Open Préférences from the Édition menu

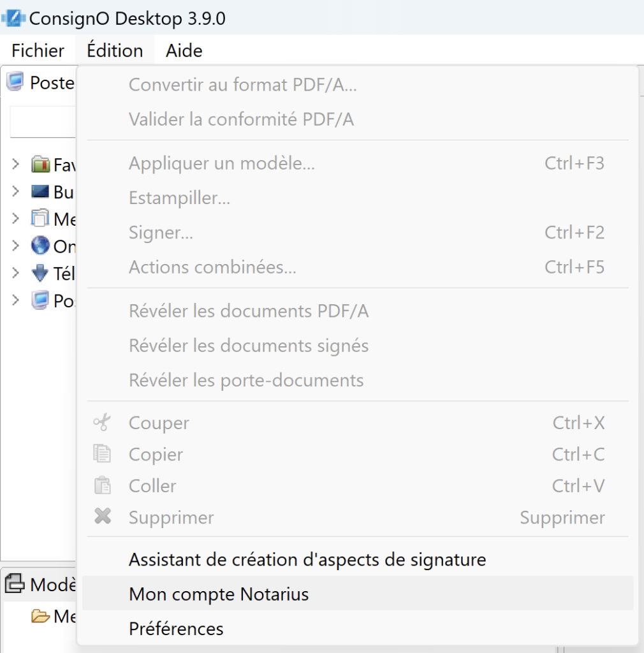[x=176, y=629]
